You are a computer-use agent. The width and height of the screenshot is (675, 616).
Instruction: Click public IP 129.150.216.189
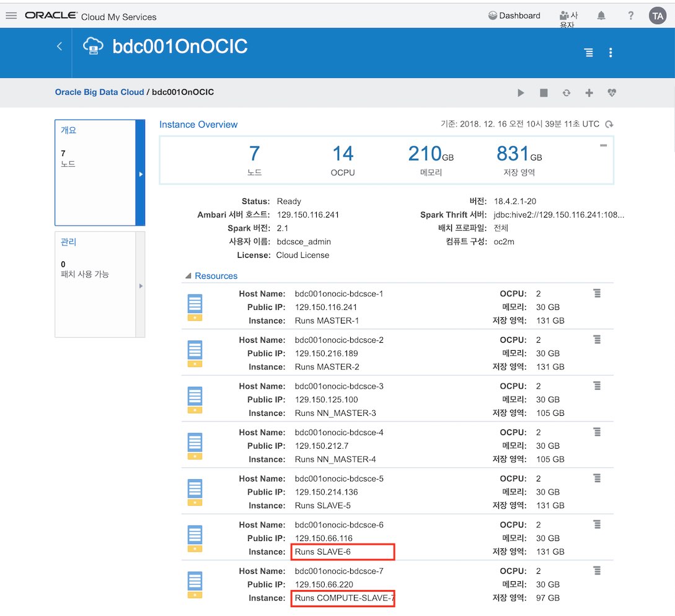(x=326, y=353)
